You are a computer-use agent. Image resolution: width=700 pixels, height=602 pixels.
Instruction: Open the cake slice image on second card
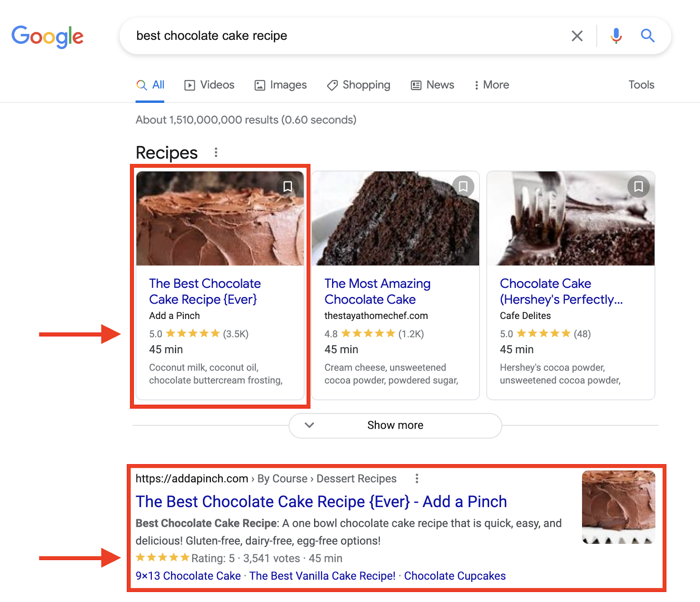(x=395, y=218)
